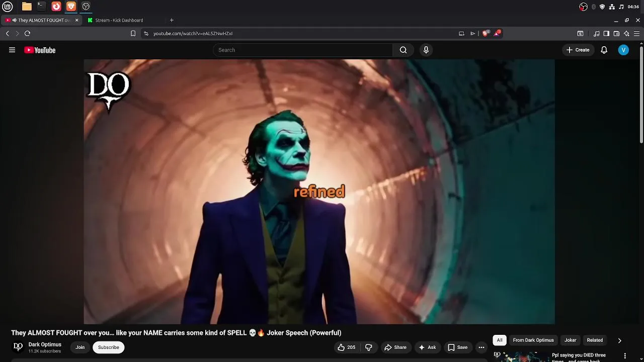Image resolution: width=644 pixels, height=362 pixels.
Task: Click the OBS tray icon
Action: coord(583,7)
